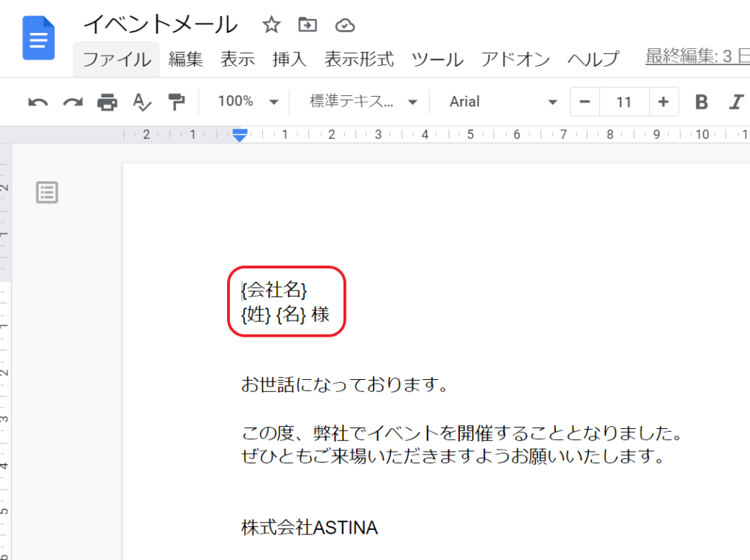
Task: Click the 株式会社ASTINA signature text
Action: (310, 528)
